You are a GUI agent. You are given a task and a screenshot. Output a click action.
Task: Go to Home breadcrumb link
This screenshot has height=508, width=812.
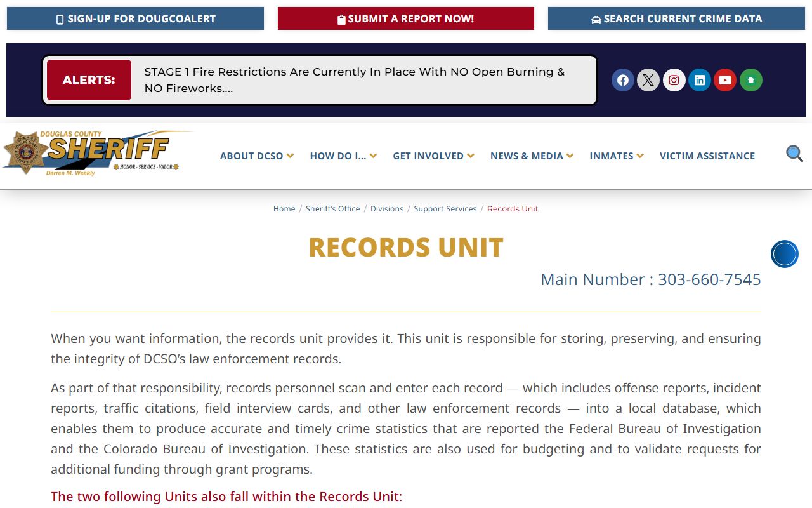point(284,209)
